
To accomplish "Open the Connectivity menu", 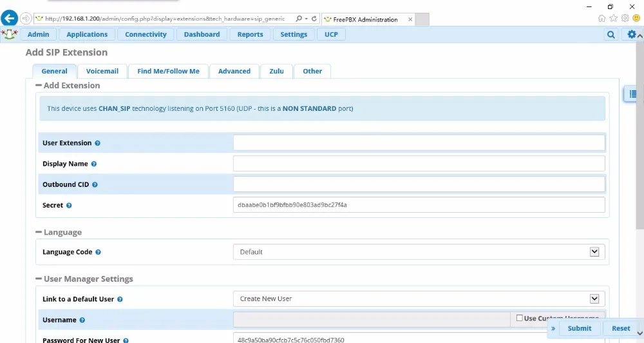I will tap(146, 34).
